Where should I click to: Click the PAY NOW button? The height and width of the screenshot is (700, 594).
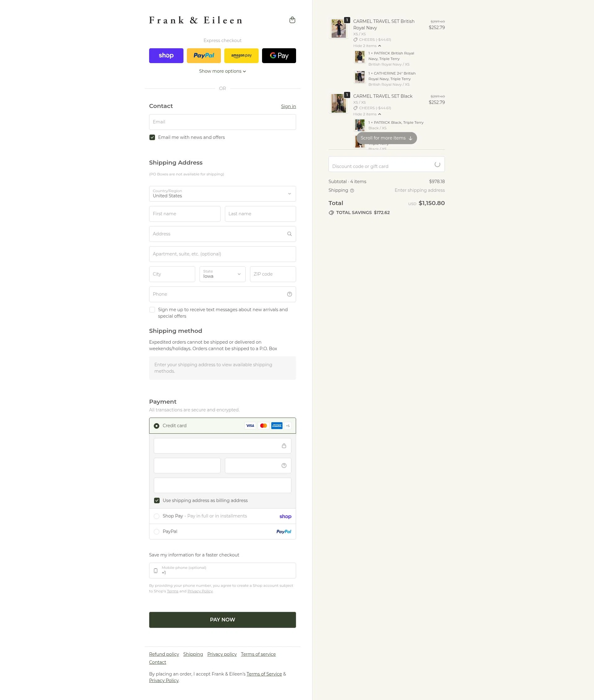point(222,620)
